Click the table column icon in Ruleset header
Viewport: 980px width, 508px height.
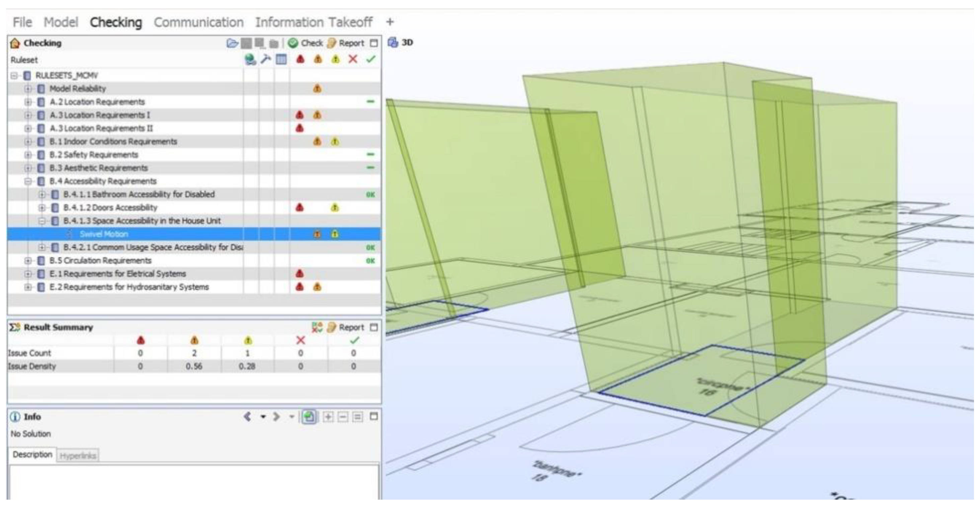coord(281,59)
